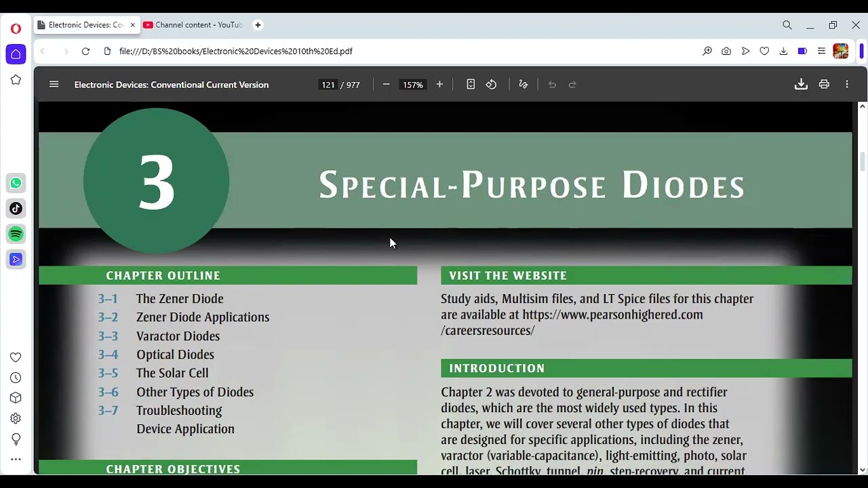Click the scrollbar up arrow

coord(863,106)
